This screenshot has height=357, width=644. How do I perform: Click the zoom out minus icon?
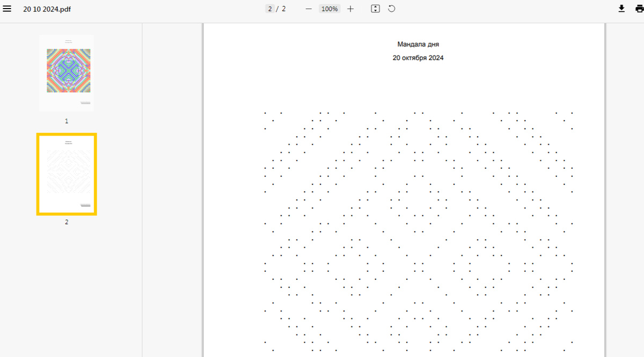point(309,9)
